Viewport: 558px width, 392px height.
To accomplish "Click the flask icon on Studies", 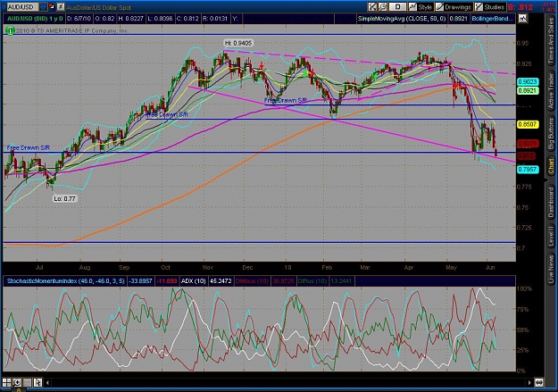I will pyautogui.click(x=479, y=7).
